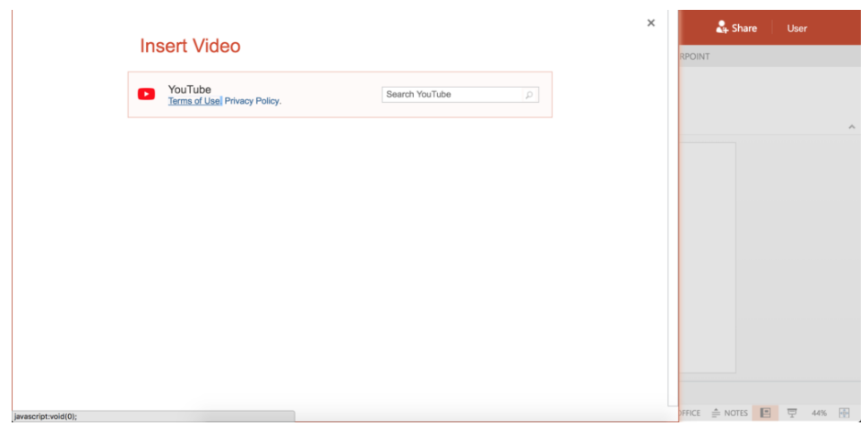This screenshot has height=434, width=868.
Task: Collapse the ribbon with the chevron
Action: tap(851, 127)
